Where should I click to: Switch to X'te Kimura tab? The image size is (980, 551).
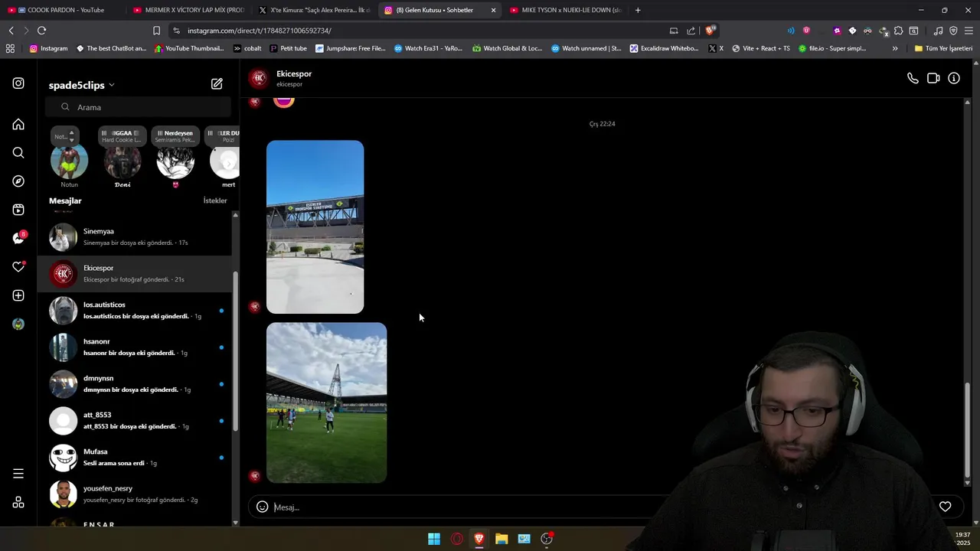click(314, 10)
